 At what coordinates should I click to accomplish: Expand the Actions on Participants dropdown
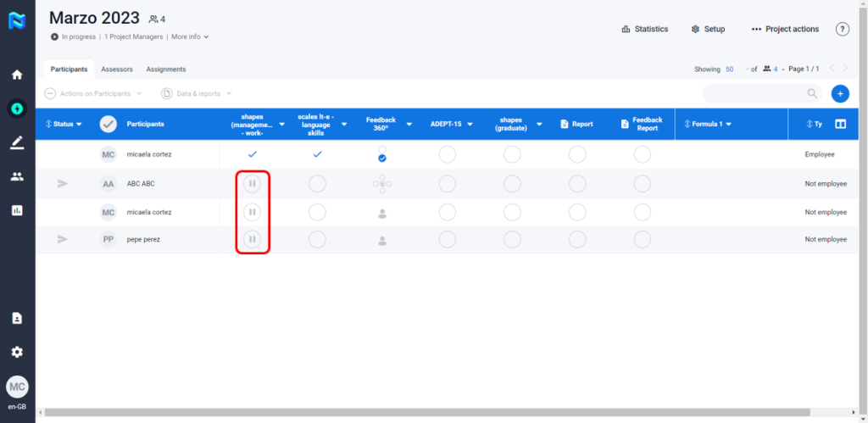(93, 93)
